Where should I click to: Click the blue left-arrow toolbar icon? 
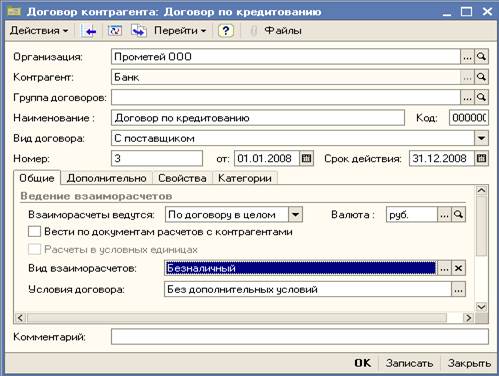(89, 31)
